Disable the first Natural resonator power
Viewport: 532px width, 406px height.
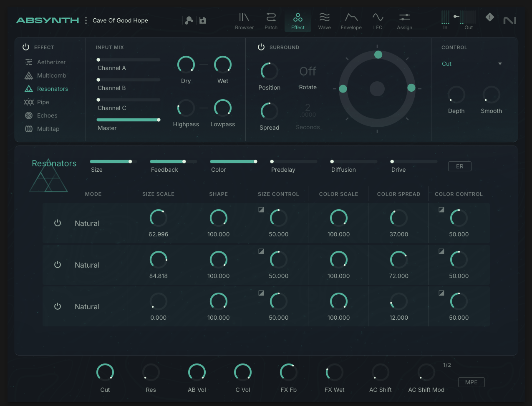[x=58, y=223]
